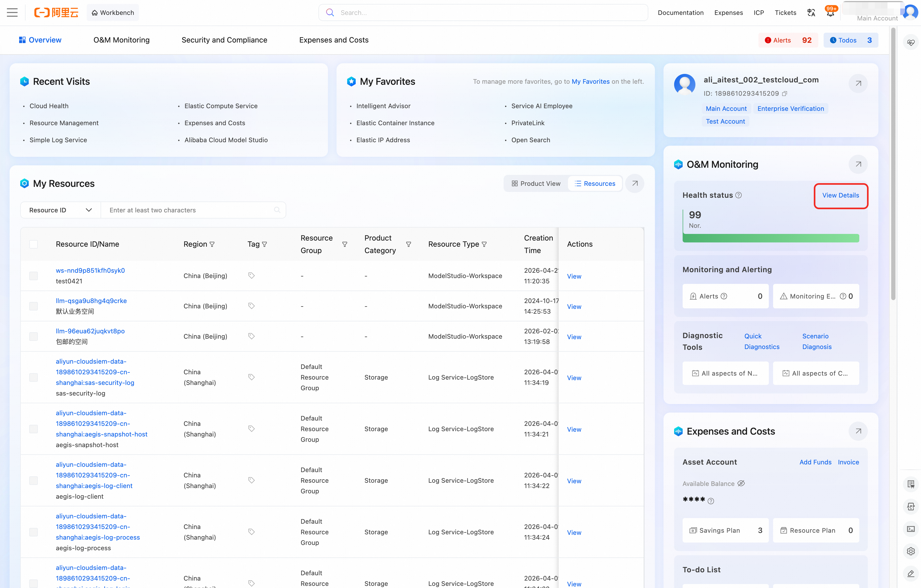Image resolution: width=921 pixels, height=588 pixels.
Task: Expand My Resources with arrow icon
Action: 635,183
